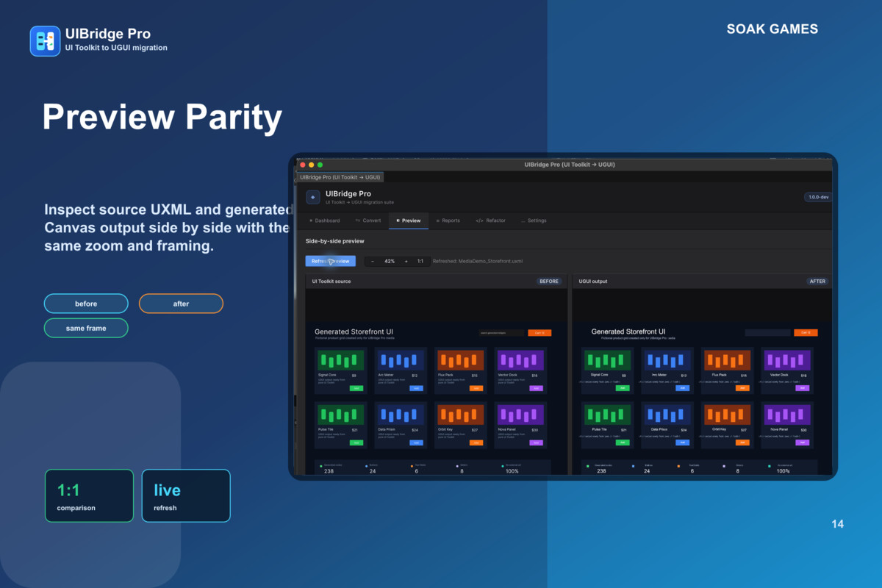Screen dimensions: 882x588
Task: Click the SOAK GAMES label at the top right
Action: click(x=772, y=29)
